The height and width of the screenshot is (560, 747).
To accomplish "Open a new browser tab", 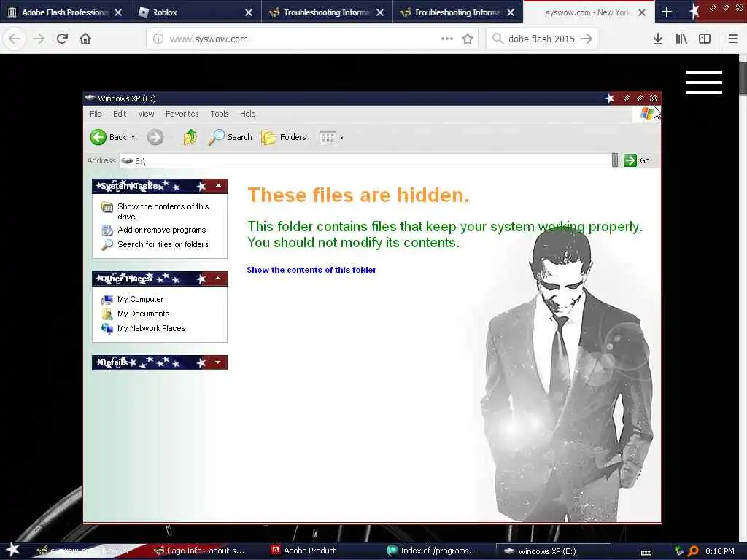I will (x=667, y=12).
